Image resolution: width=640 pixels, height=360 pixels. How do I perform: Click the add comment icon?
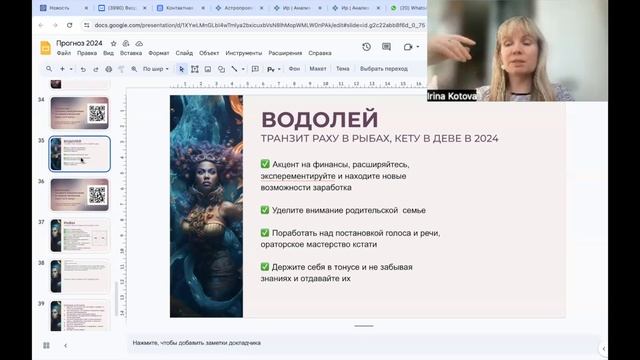[255, 69]
